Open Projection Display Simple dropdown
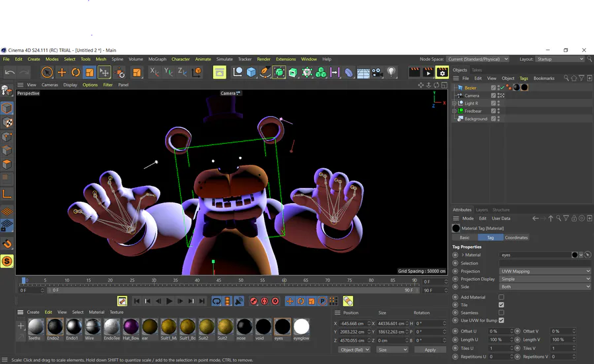The width and height of the screenshot is (594, 364). [545, 279]
